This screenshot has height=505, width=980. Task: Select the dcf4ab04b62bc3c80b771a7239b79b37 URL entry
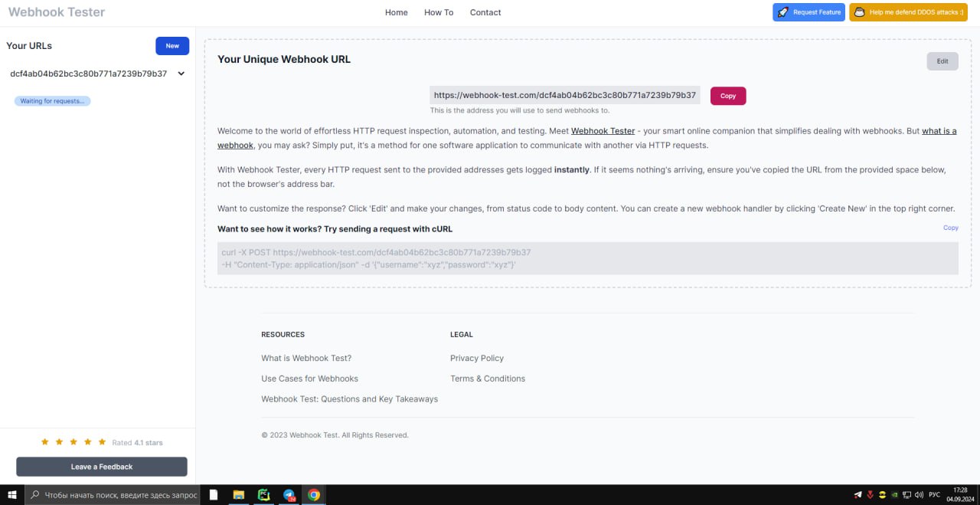[x=88, y=74]
